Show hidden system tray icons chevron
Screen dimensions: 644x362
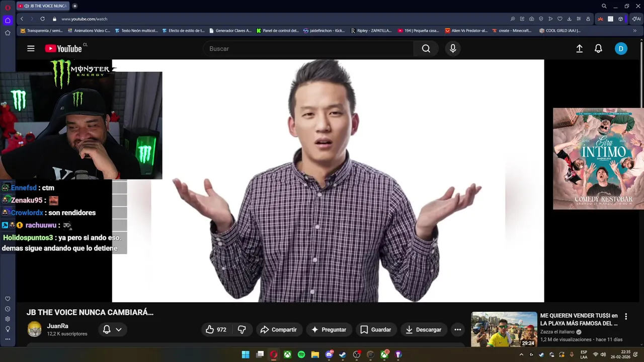coord(521,354)
